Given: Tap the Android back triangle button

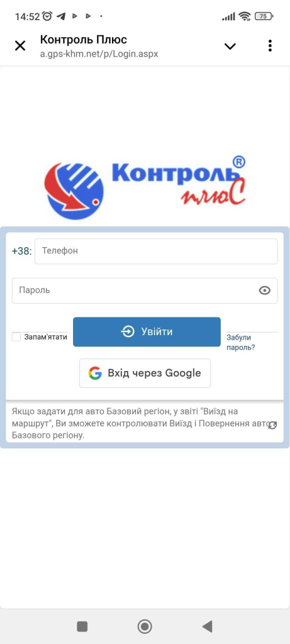Looking at the screenshot, I should 208,626.
